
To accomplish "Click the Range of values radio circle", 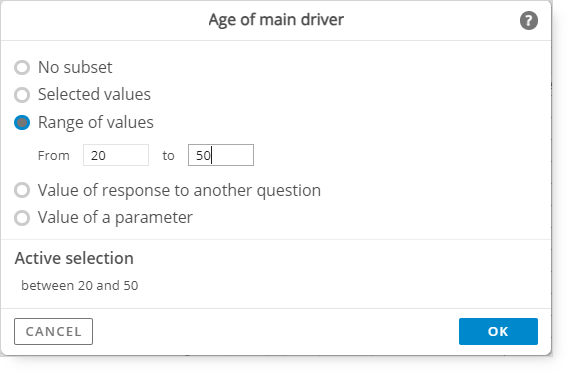I will pos(22,122).
